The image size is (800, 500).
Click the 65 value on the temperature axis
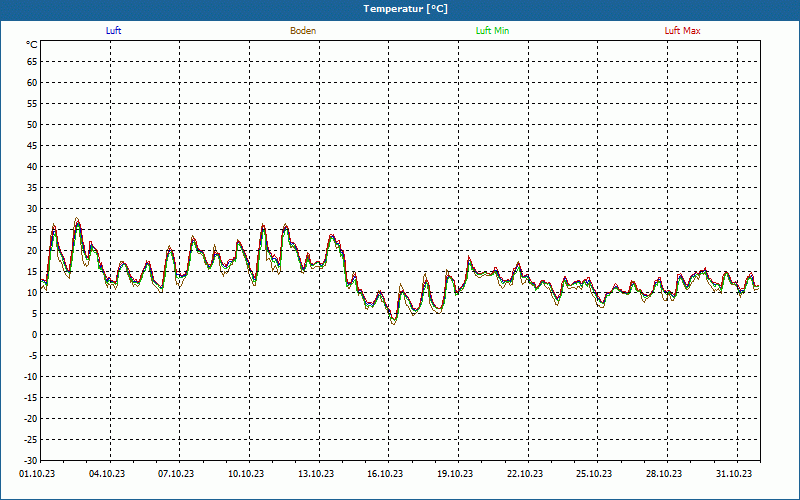click(x=32, y=62)
